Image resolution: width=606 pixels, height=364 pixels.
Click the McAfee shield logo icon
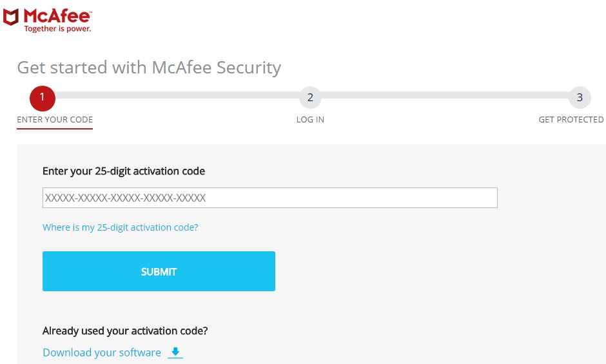11,17
